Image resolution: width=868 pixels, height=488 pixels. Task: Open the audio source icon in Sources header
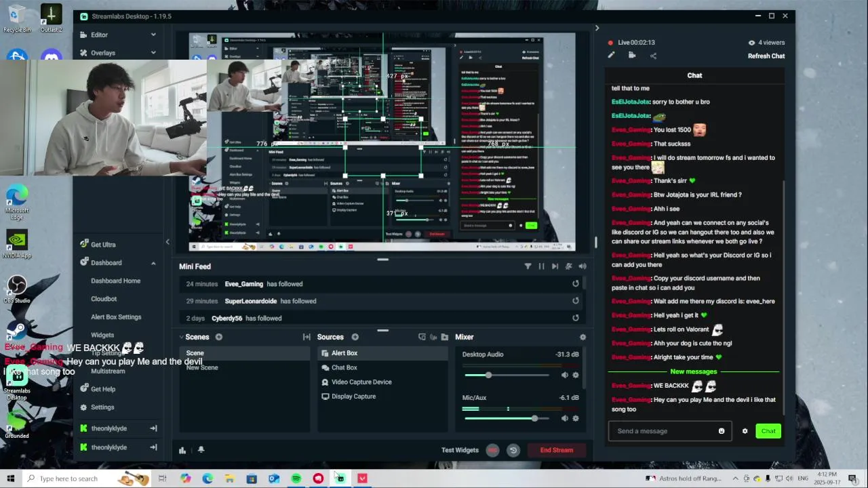pos(433,337)
